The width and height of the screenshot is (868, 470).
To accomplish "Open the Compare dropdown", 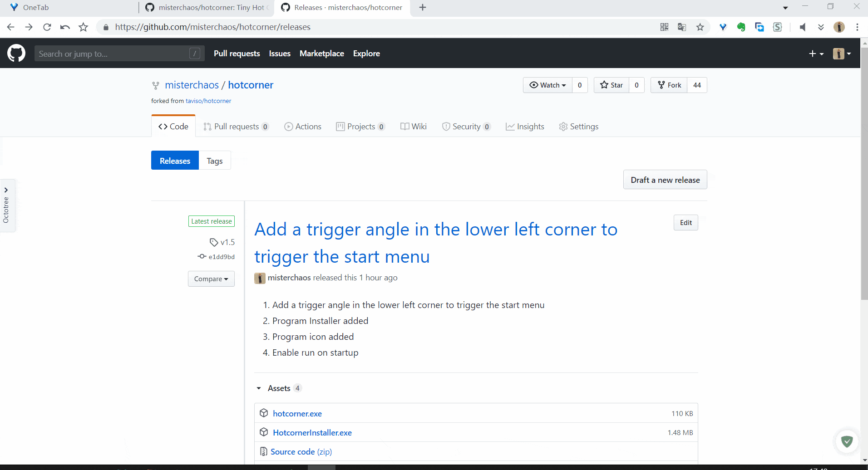I will coord(211,279).
